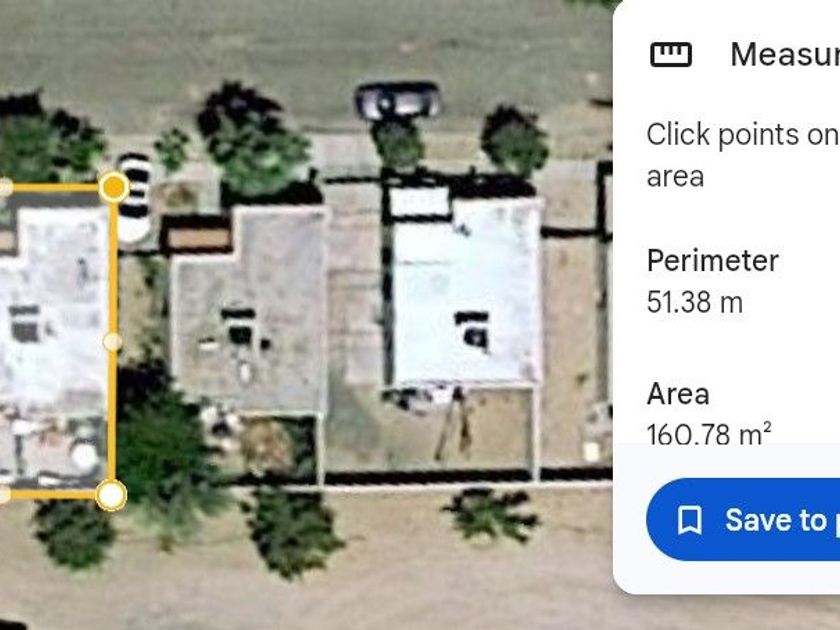The height and width of the screenshot is (630, 840).
Task: Select the orange filled polygon corner vertex
Action: (114, 187)
